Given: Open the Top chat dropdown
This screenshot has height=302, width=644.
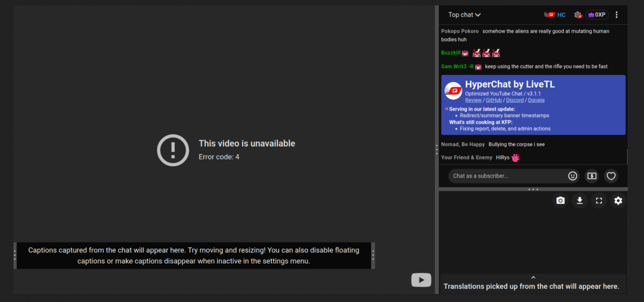Looking at the screenshot, I should coord(464,15).
